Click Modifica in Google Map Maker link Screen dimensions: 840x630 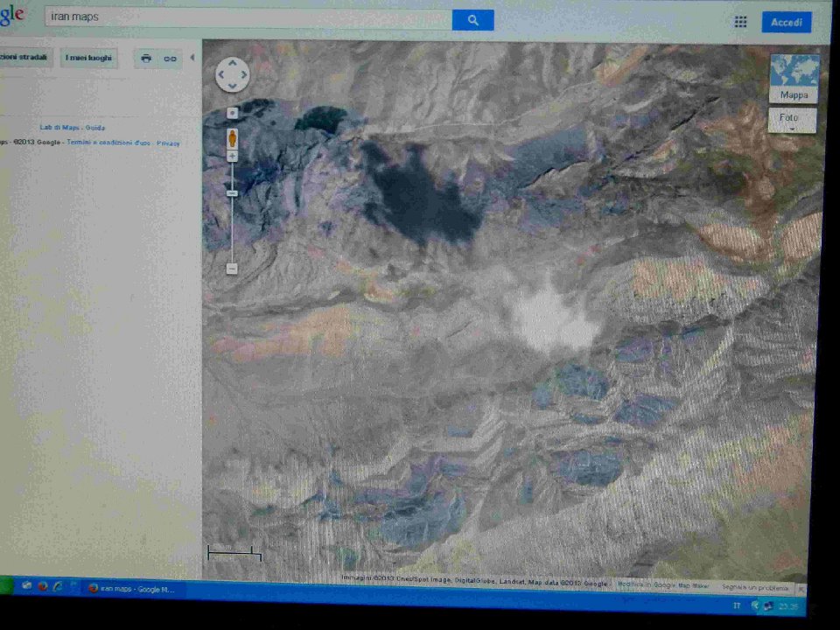point(662,585)
